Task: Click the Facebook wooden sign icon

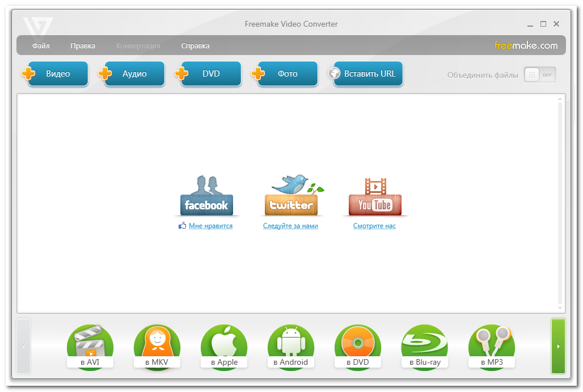Action: point(206,196)
